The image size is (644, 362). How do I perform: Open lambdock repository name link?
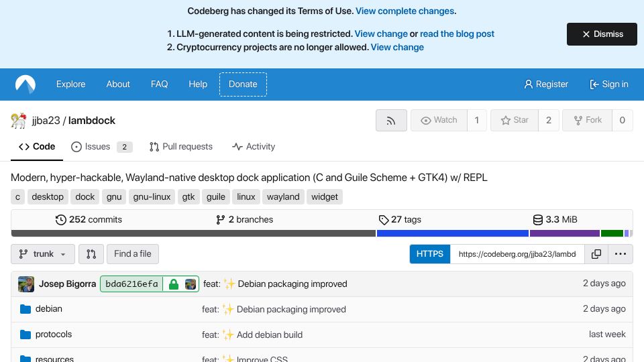tap(92, 121)
